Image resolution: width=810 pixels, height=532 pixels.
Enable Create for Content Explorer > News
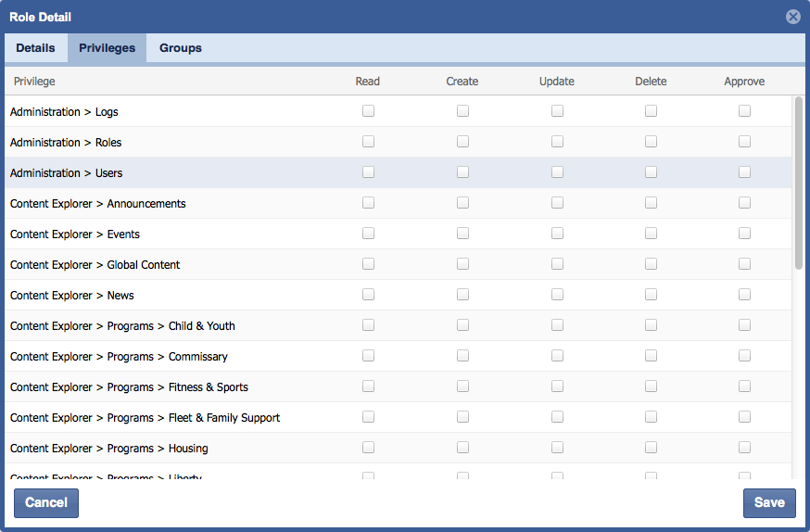pos(462,295)
